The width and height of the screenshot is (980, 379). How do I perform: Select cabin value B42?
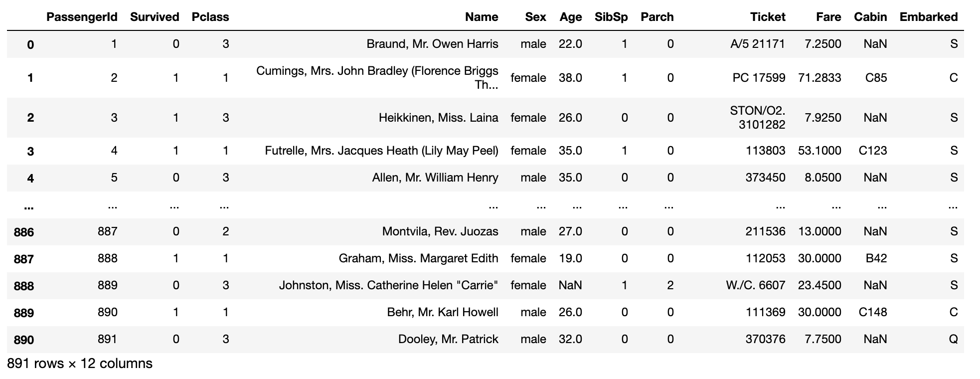(x=876, y=258)
